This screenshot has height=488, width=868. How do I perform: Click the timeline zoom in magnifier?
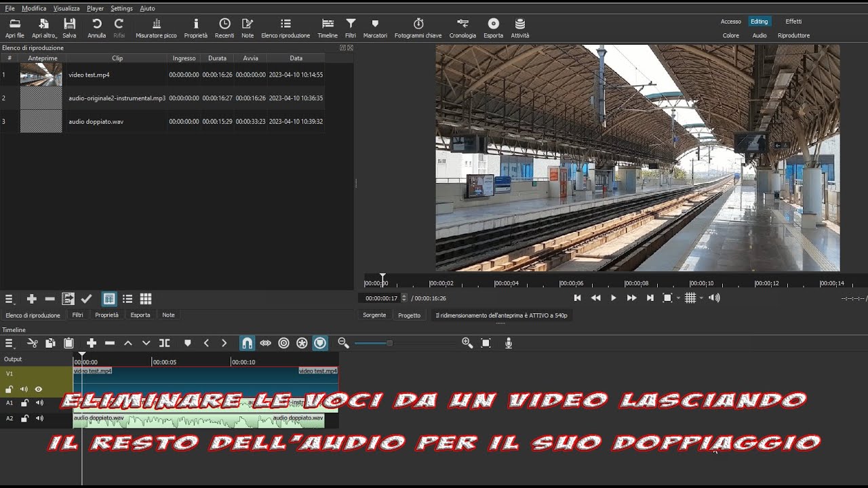pyautogui.click(x=467, y=344)
